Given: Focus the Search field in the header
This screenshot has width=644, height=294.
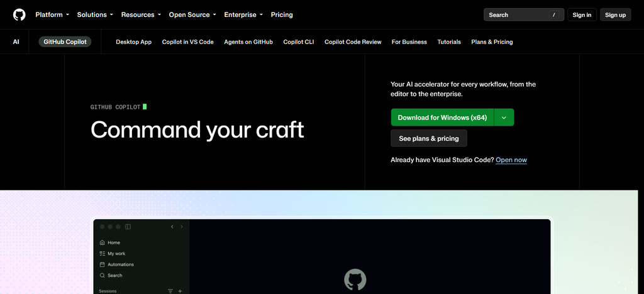Looking at the screenshot, I should coord(524,14).
